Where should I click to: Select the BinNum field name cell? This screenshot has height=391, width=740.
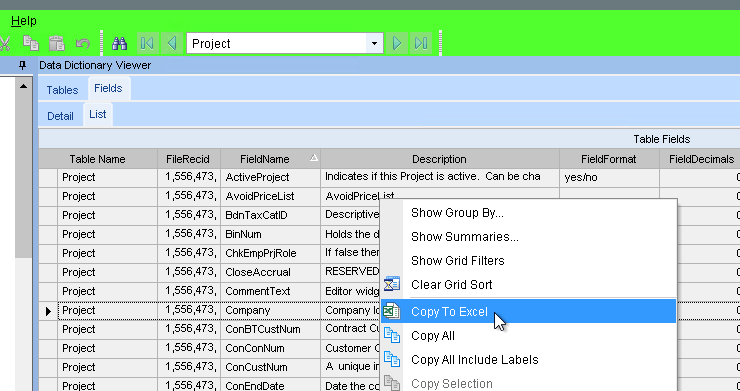point(270,234)
